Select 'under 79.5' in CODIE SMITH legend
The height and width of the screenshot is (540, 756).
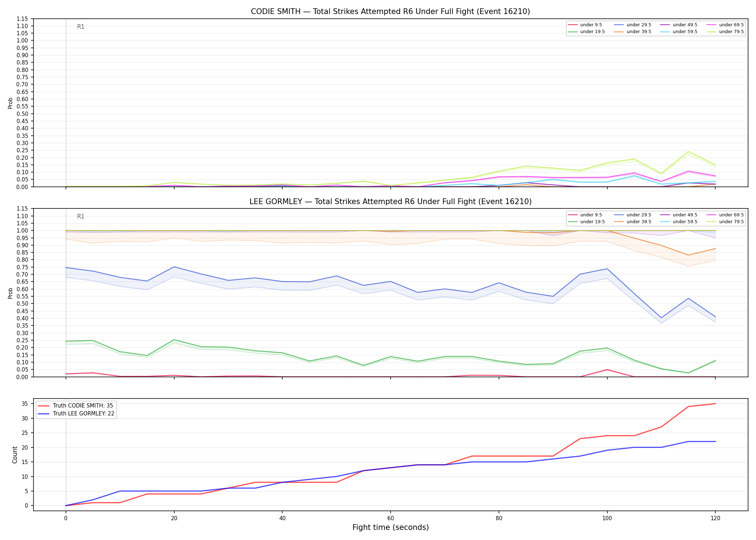tap(725, 32)
